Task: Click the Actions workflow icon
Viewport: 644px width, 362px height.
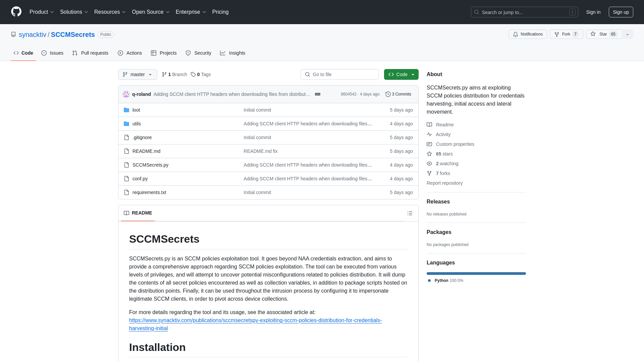Action: 120,53
